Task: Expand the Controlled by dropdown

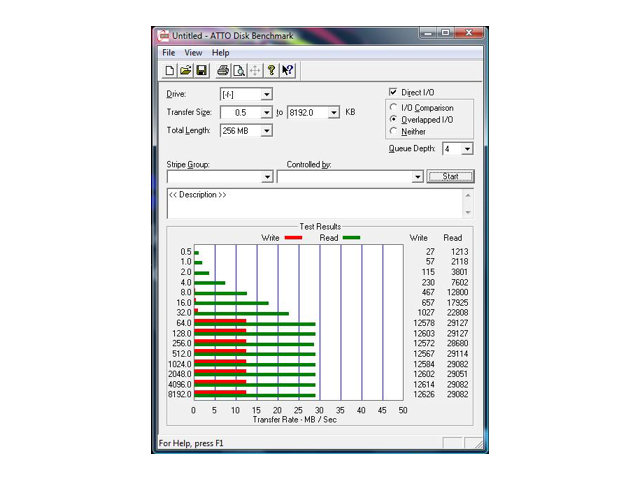Action: [x=417, y=177]
